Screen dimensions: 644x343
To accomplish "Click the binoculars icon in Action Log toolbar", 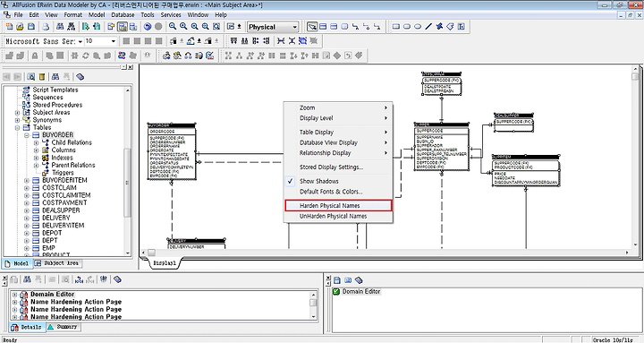I will pyautogui.click(x=27, y=279).
